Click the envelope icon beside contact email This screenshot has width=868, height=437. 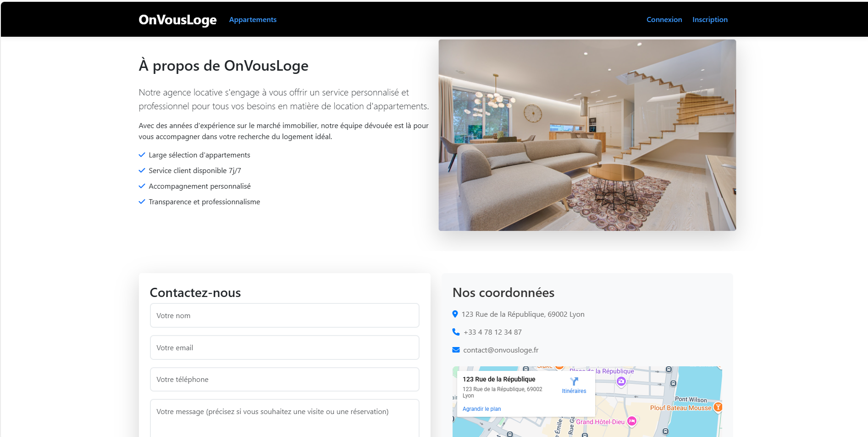tap(456, 350)
